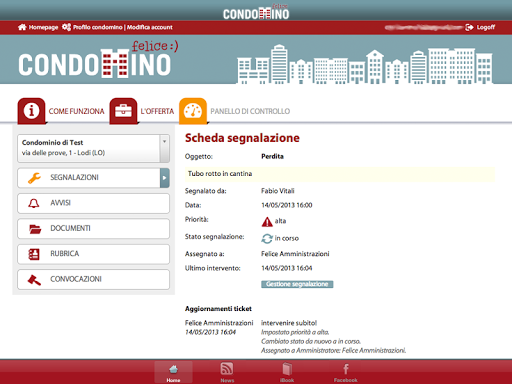Open the Profilo condomino link
512x384 pixels.
pyautogui.click(x=93, y=27)
